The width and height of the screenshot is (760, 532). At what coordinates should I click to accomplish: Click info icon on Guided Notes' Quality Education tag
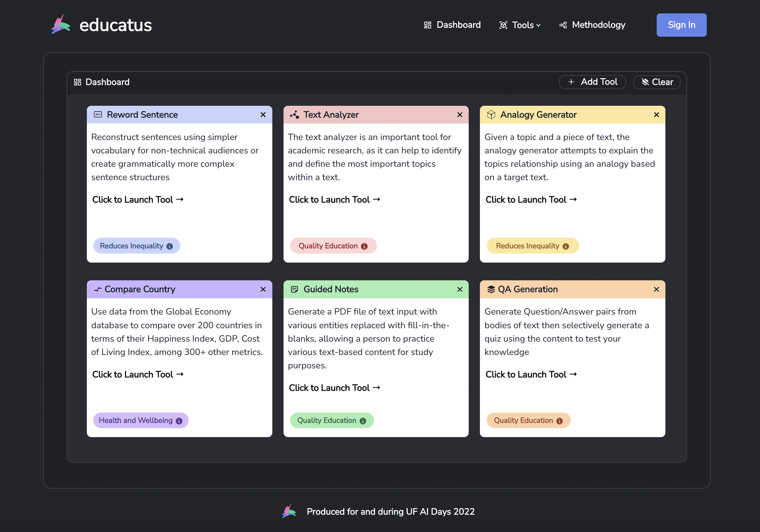coord(363,421)
